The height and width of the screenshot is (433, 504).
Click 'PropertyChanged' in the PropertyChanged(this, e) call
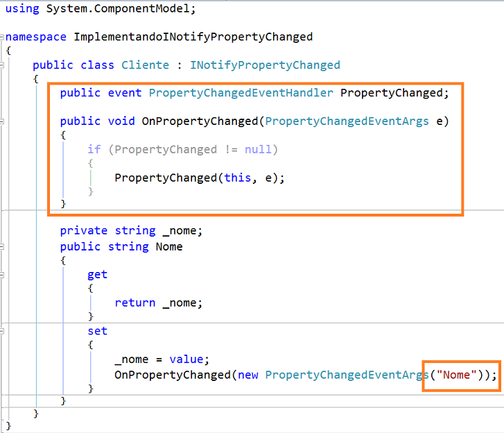[166, 178]
